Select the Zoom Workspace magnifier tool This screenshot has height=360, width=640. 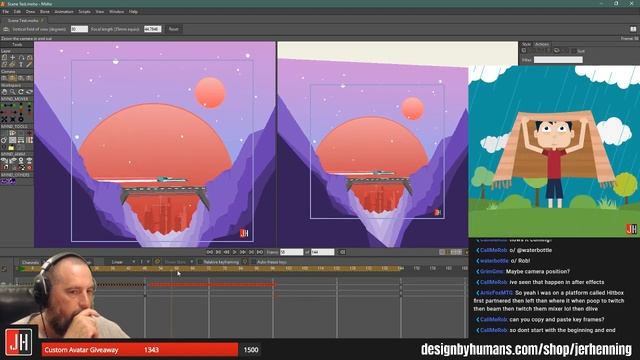coord(13,91)
